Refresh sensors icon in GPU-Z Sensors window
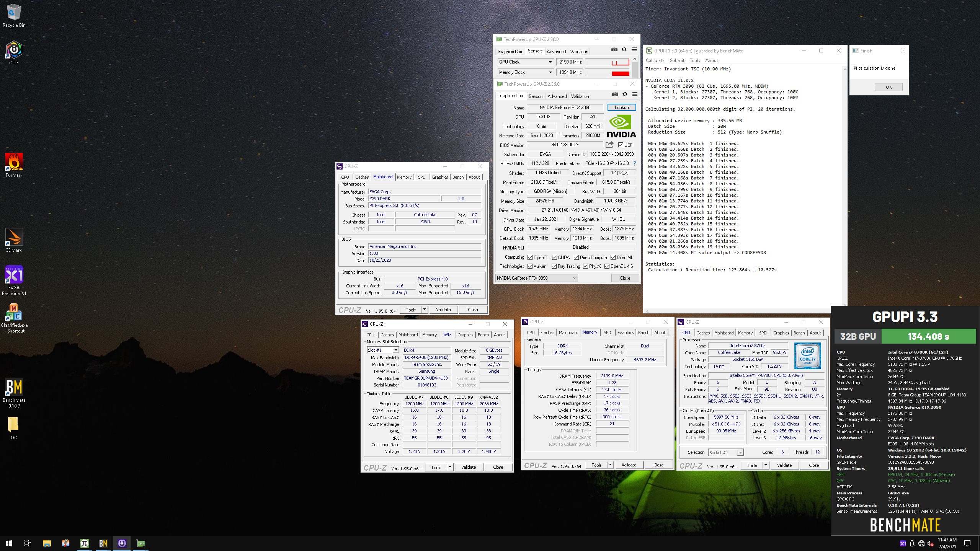 point(624,50)
